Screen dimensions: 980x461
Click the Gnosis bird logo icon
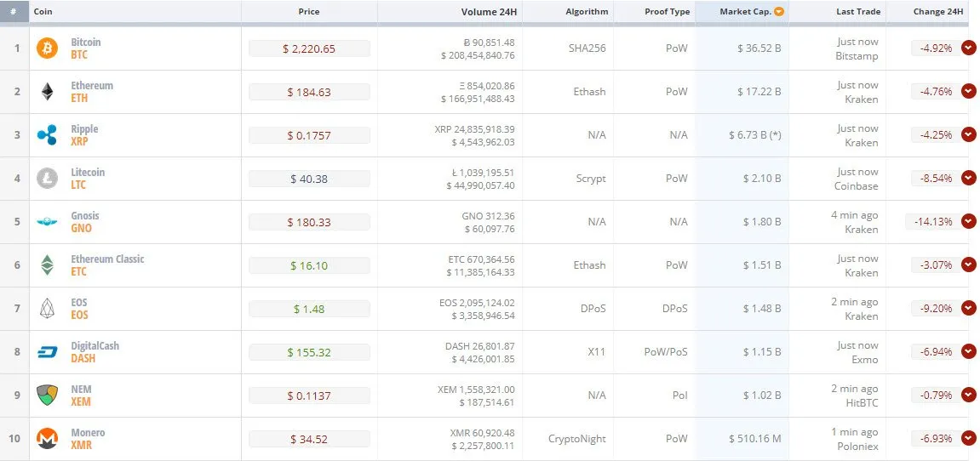point(47,222)
